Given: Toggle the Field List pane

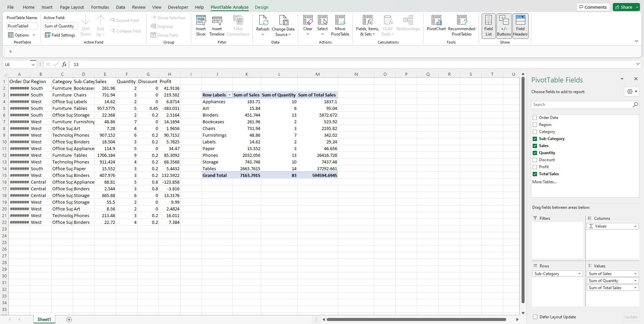Looking at the screenshot, I should 488,26.
